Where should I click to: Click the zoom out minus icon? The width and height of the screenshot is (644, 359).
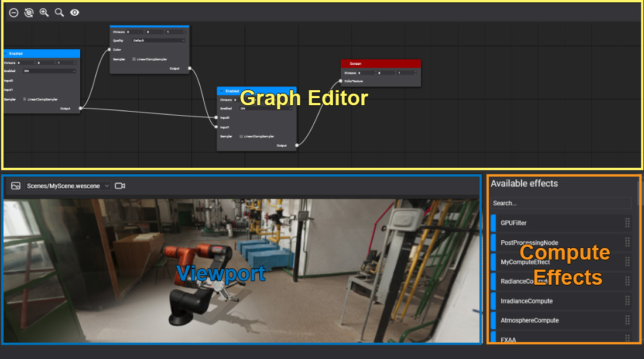[13, 12]
